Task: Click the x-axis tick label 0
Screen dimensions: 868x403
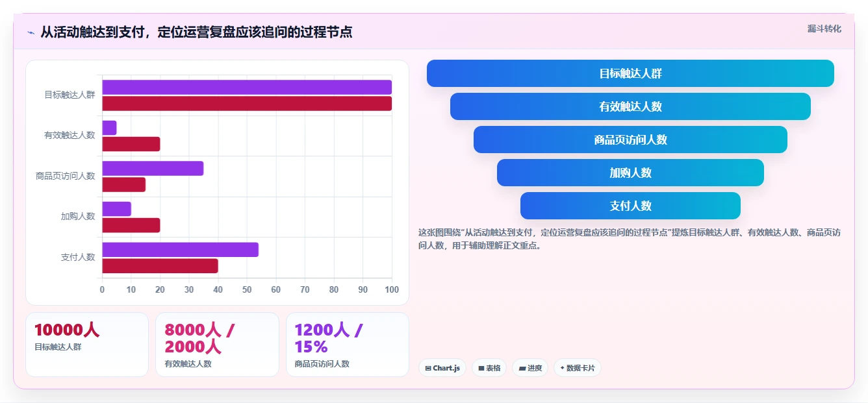Action: [x=102, y=289]
